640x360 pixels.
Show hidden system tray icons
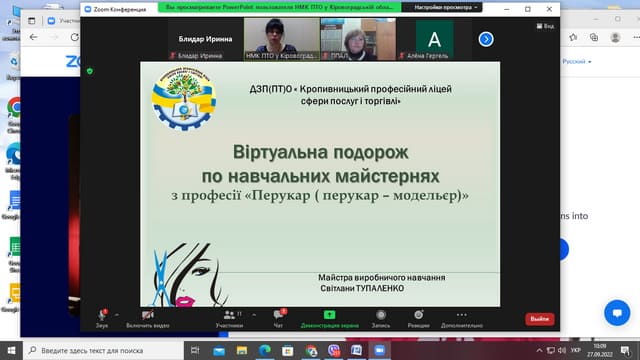pos(540,351)
